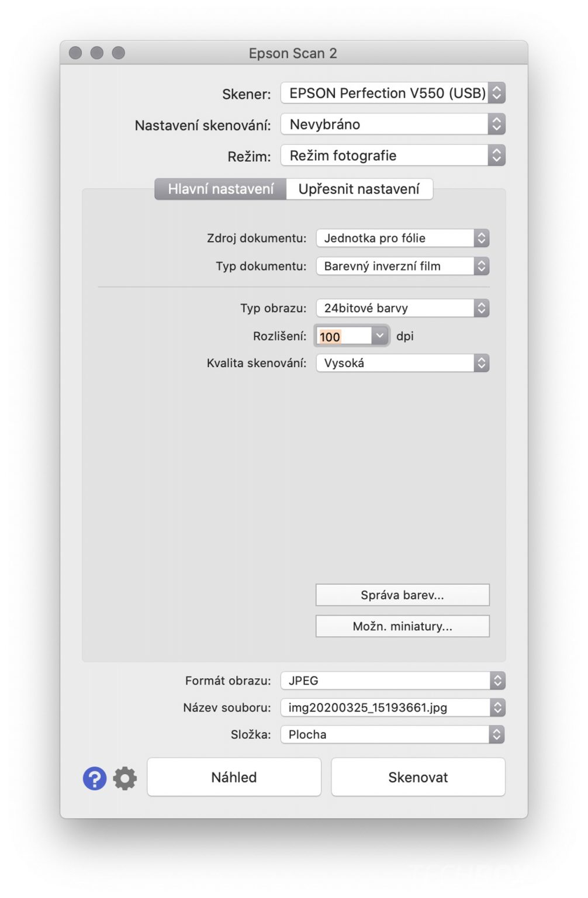Viewport: 588px width, 898px height.
Task: Open the Nastavení skenování dropdown
Action: (393, 124)
